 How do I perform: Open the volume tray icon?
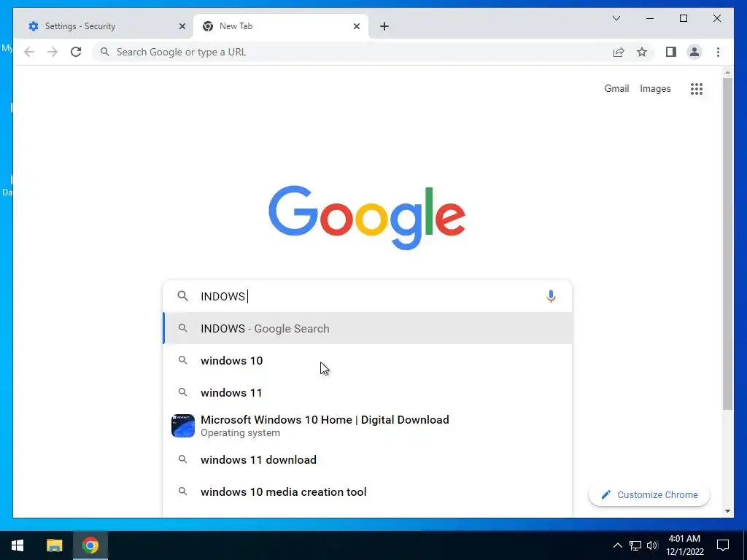point(652,545)
